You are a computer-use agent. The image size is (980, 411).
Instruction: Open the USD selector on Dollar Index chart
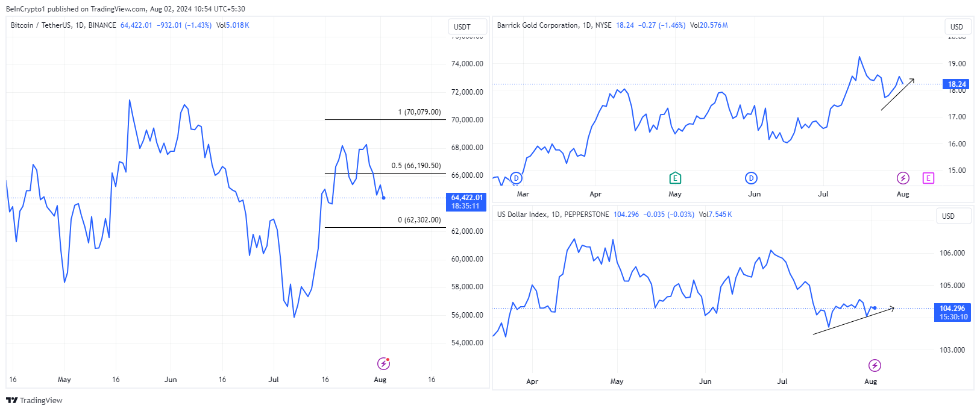948,216
